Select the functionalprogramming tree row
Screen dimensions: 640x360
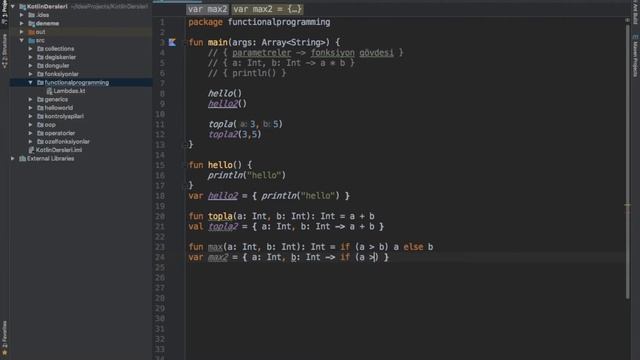coord(81,82)
